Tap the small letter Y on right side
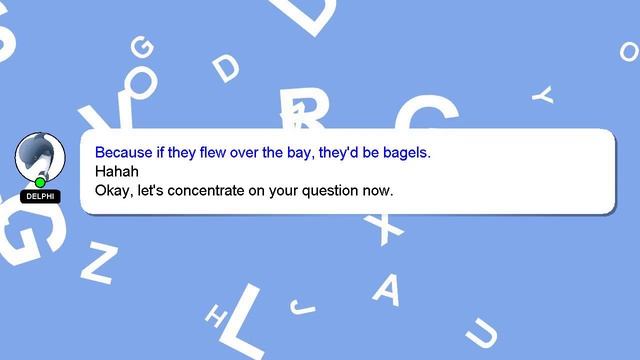Screen dimensions: 640x360 tap(543, 95)
